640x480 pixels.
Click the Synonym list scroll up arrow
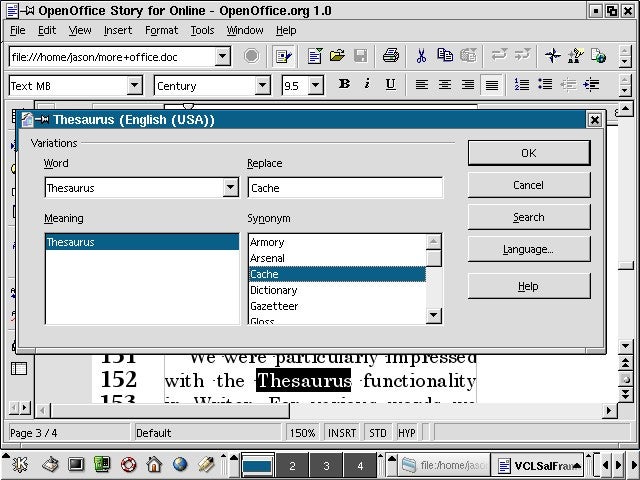433,242
